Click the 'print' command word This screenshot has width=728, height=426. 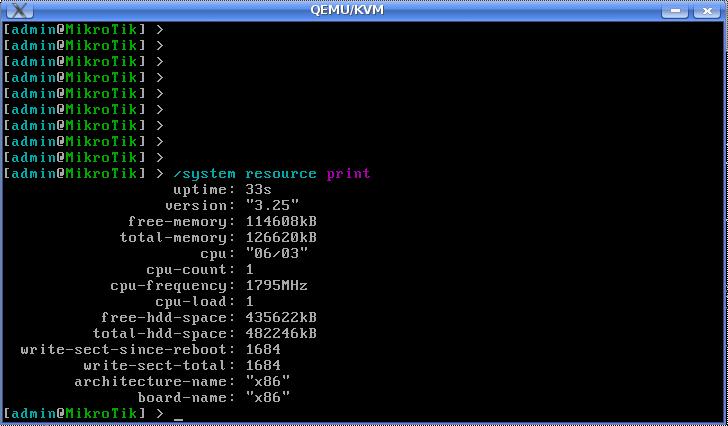click(348, 174)
